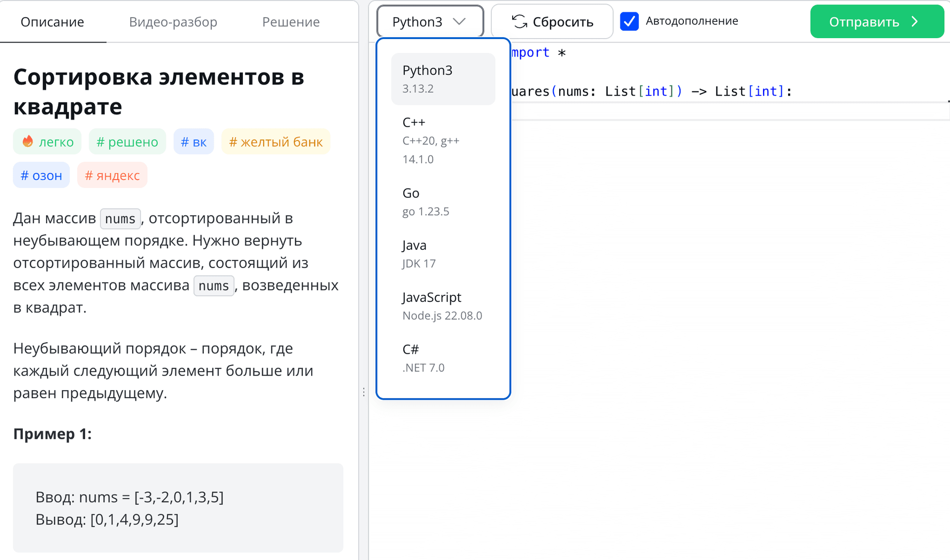
Task: Click the # озон tag
Action: [x=42, y=175]
